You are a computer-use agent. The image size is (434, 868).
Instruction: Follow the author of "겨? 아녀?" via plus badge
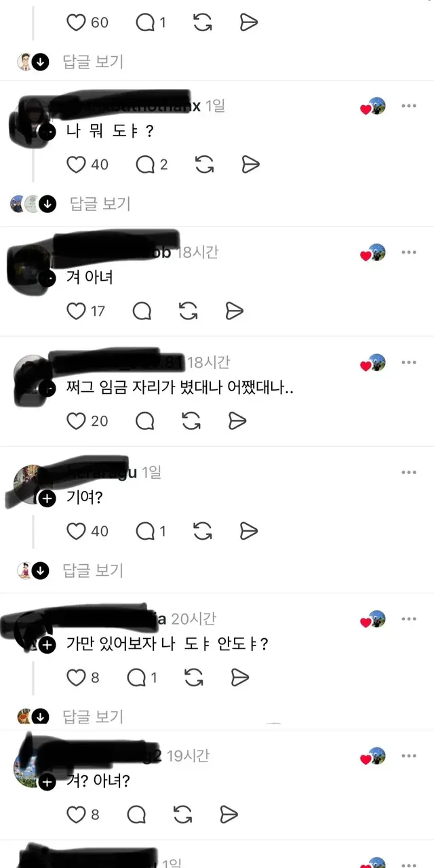[x=47, y=782]
